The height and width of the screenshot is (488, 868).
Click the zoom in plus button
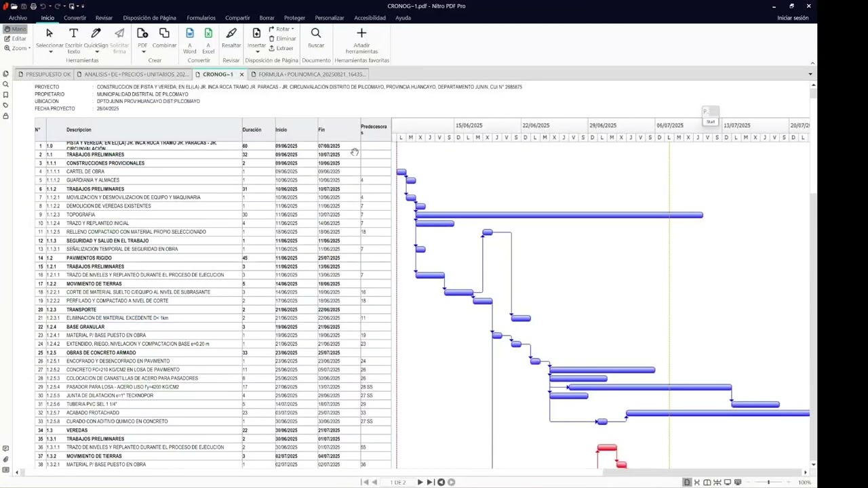789,483
